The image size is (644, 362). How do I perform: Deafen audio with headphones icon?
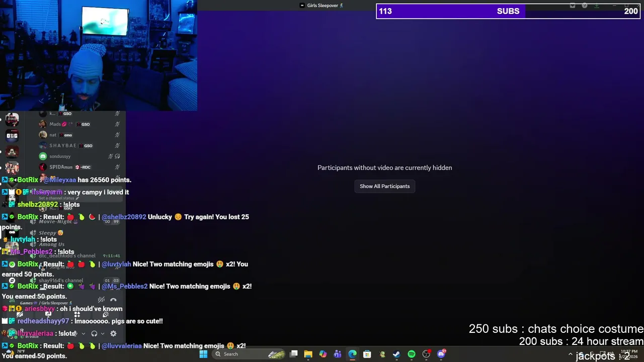coord(94,333)
